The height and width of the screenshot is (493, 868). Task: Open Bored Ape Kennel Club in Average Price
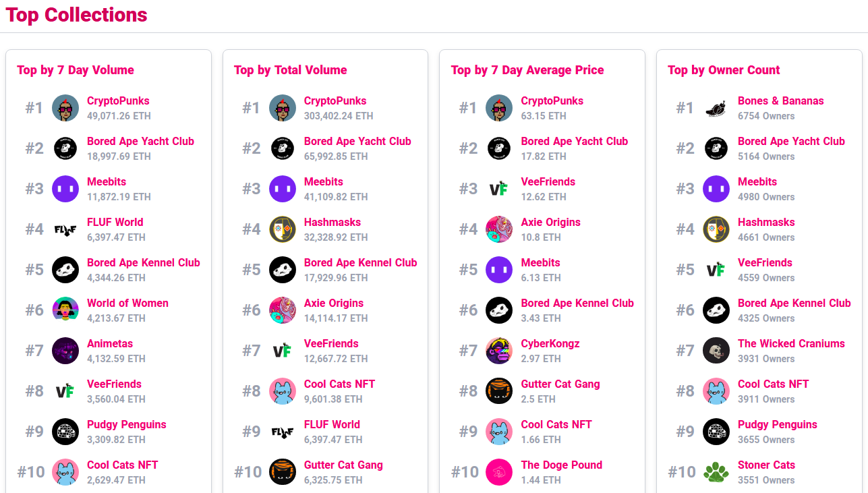tap(577, 303)
